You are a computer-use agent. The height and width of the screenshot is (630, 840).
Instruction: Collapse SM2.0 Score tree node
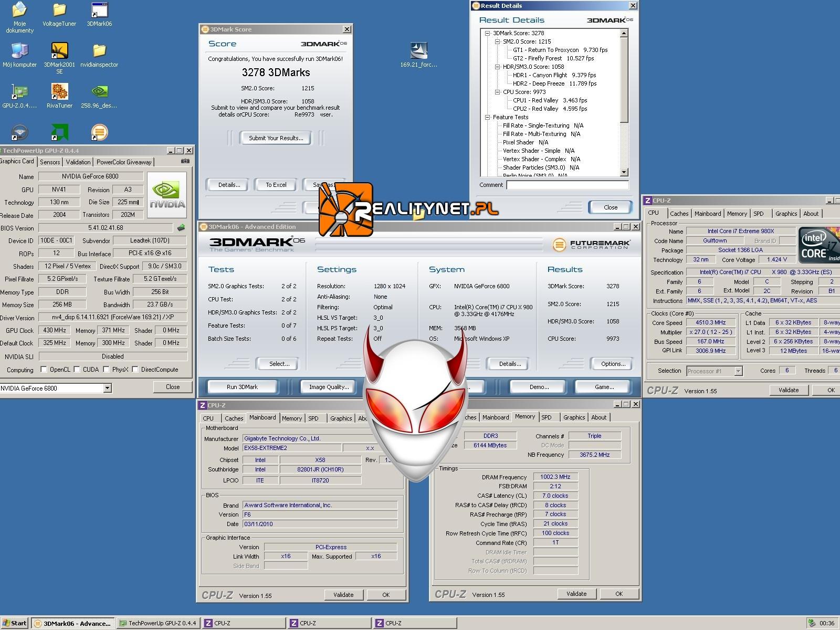(497, 41)
